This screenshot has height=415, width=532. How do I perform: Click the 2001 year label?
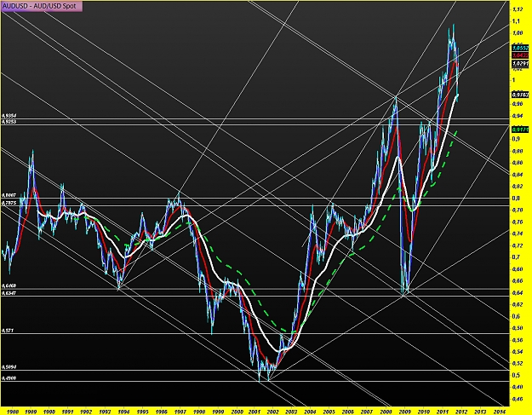(255, 412)
